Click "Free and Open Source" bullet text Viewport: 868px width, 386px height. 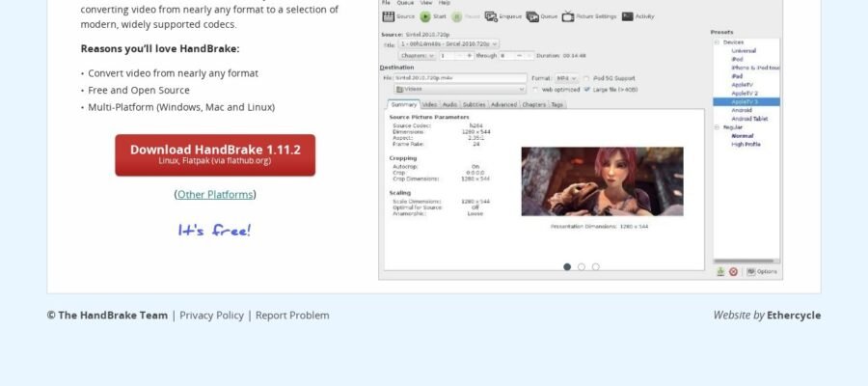[138, 90]
